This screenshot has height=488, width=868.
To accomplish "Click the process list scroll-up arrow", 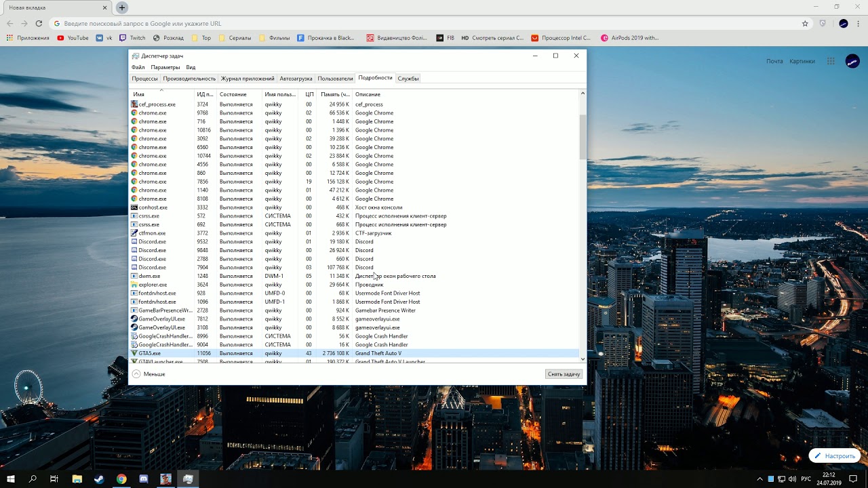I will tap(582, 93).
